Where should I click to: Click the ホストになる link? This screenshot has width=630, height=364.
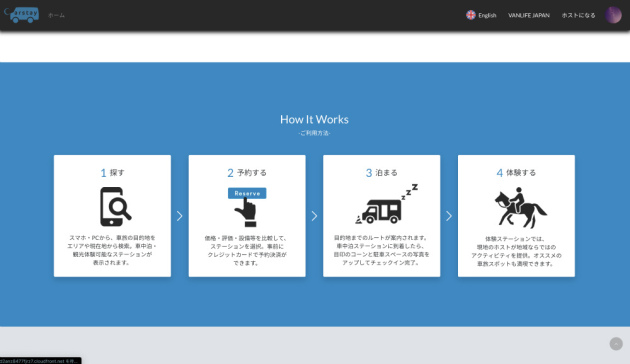579,15
